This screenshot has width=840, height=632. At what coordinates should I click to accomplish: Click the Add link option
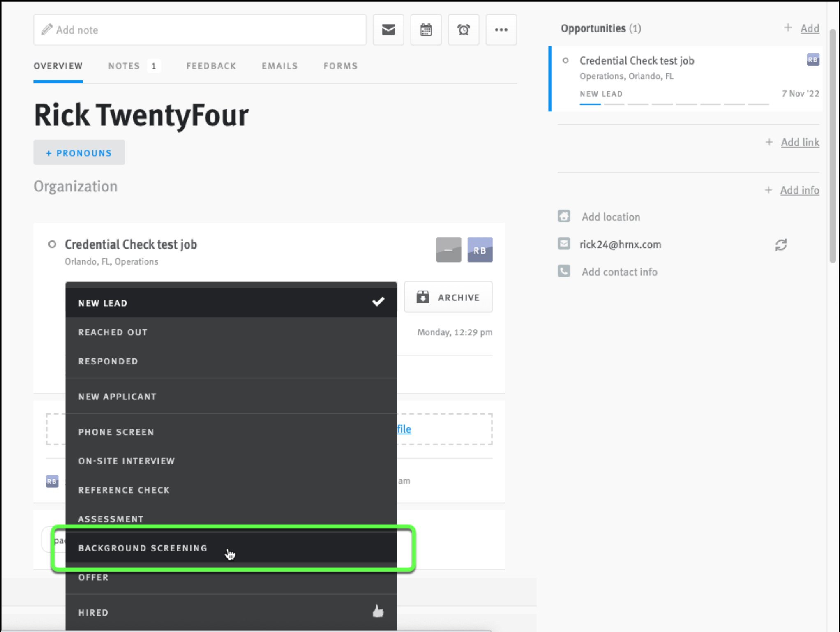click(800, 142)
